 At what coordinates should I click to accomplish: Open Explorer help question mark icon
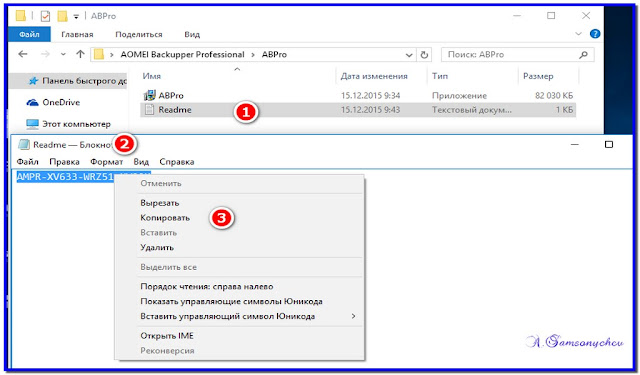(595, 34)
